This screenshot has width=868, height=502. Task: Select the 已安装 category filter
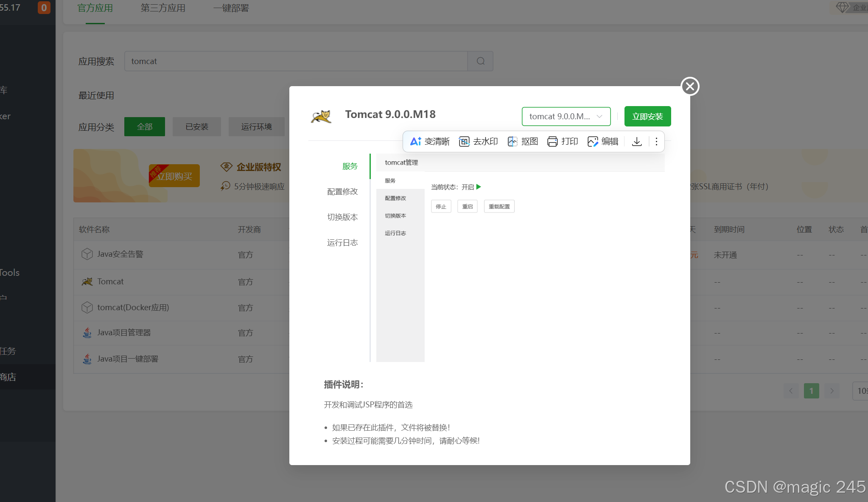click(197, 126)
